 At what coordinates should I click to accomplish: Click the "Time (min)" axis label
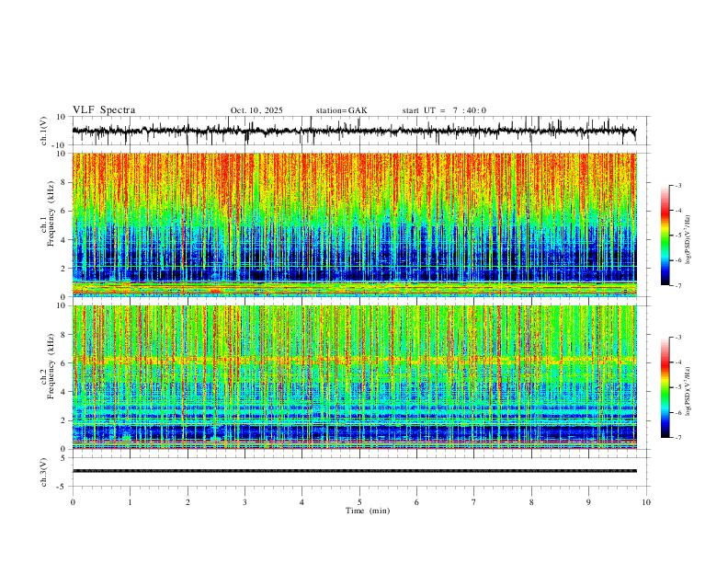click(x=368, y=511)
